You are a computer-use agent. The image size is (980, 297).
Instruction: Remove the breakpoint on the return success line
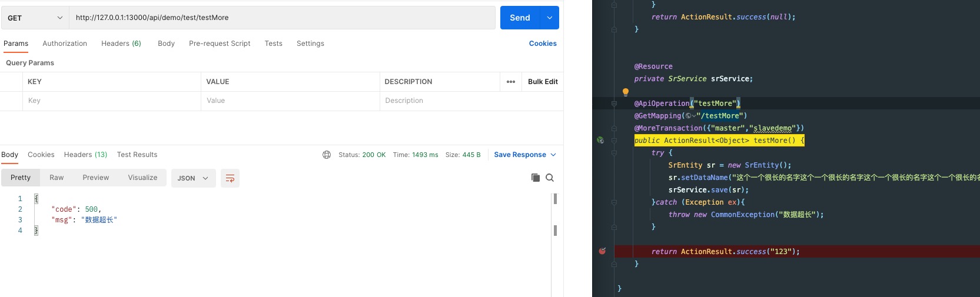(602, 251)
